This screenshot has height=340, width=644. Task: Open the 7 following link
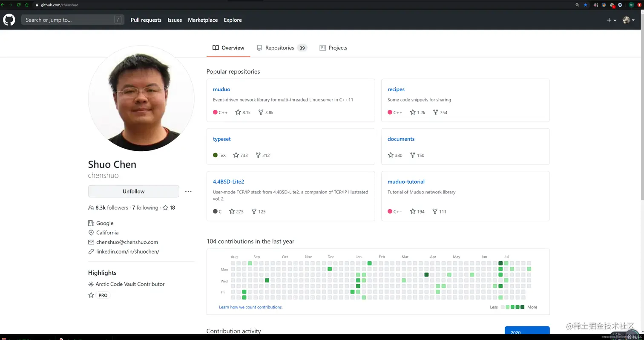[145, 208]
